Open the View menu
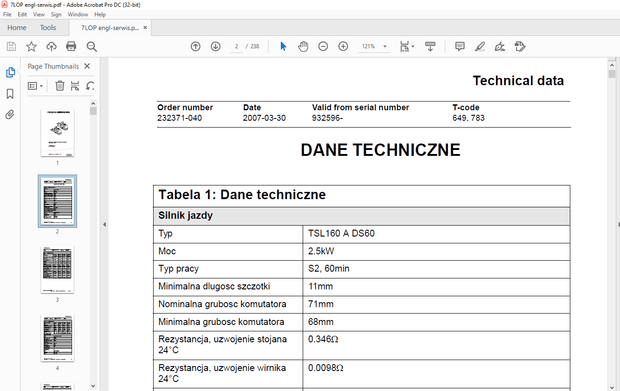This screenshot has height=391, width=620. click(x=39, y=15)
